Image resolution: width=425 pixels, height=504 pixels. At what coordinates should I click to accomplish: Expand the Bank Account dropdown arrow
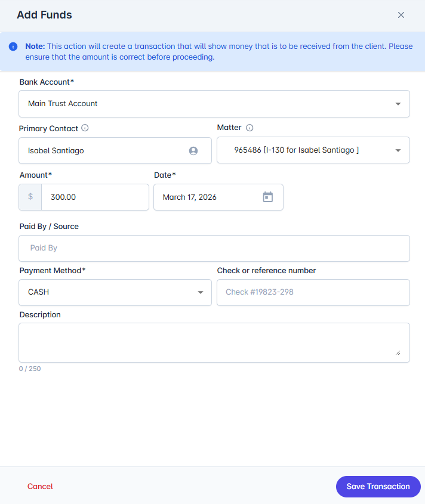(x=398, y=104)
